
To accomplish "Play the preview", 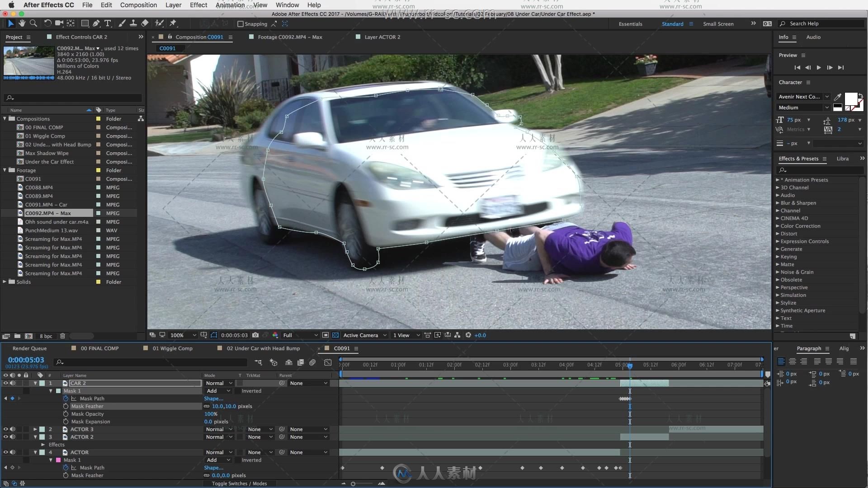I will click(819, 68).
